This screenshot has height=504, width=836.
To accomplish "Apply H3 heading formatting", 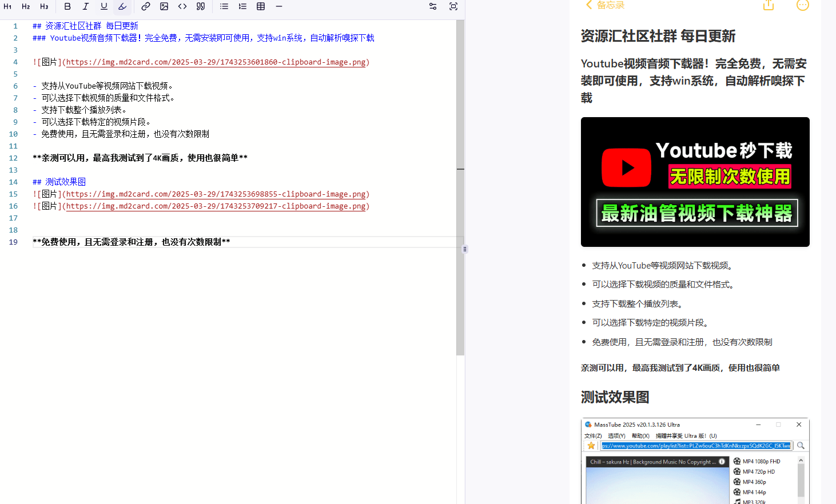I will (x=44, y=6).
